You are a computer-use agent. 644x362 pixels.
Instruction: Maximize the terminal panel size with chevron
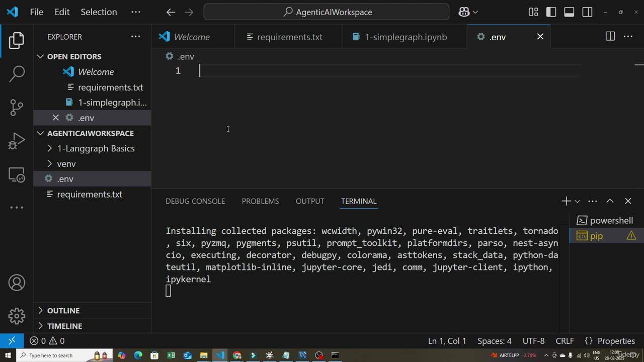pos(610,201)
